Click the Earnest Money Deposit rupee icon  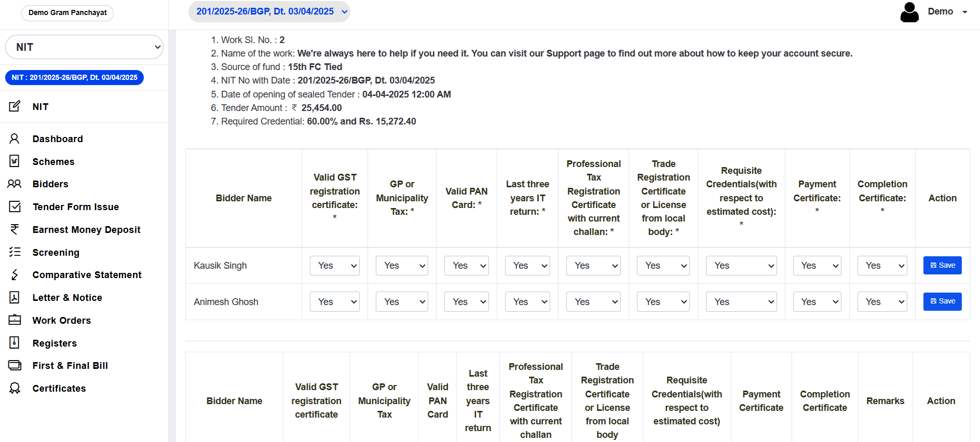click(x=15, y=229)
